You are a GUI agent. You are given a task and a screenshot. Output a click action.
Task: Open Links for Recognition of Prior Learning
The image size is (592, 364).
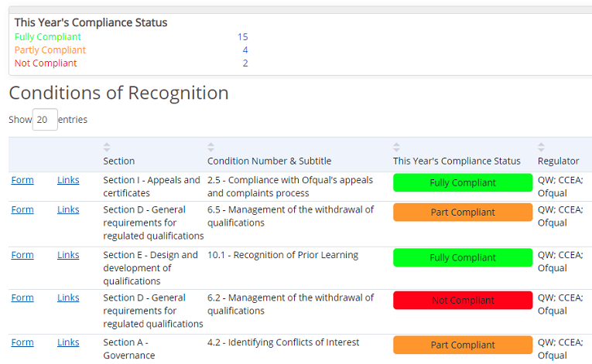[x=68, y=255]
